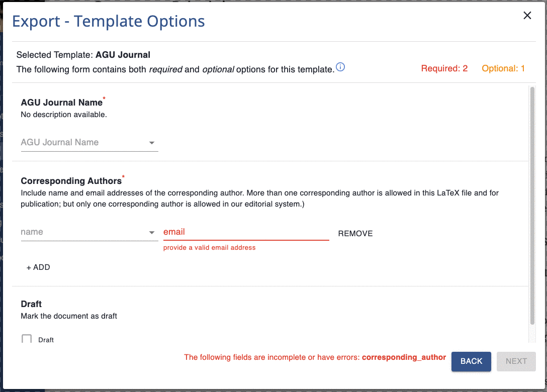Image resolution: width=547 pixels, height=392 pixels.
Task: Go back with the BACK button
Action: pos(471,361)
